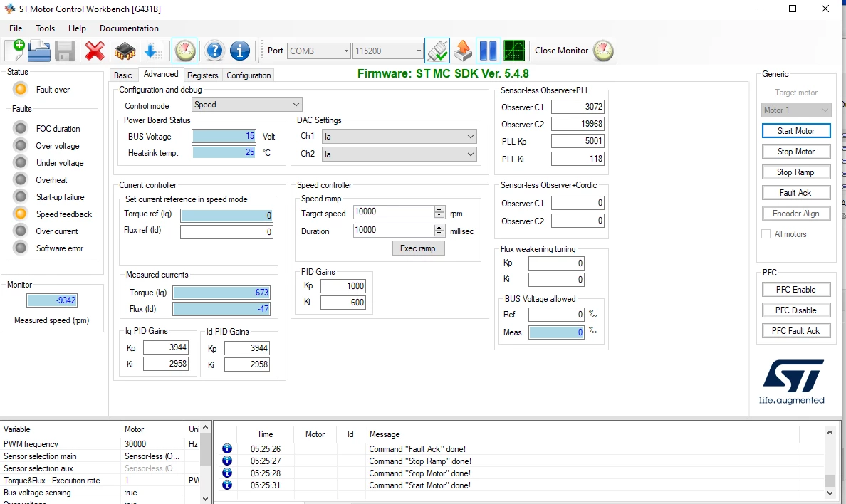Click the Fault Ack button

pyautogui.click(x=796, y=193)
